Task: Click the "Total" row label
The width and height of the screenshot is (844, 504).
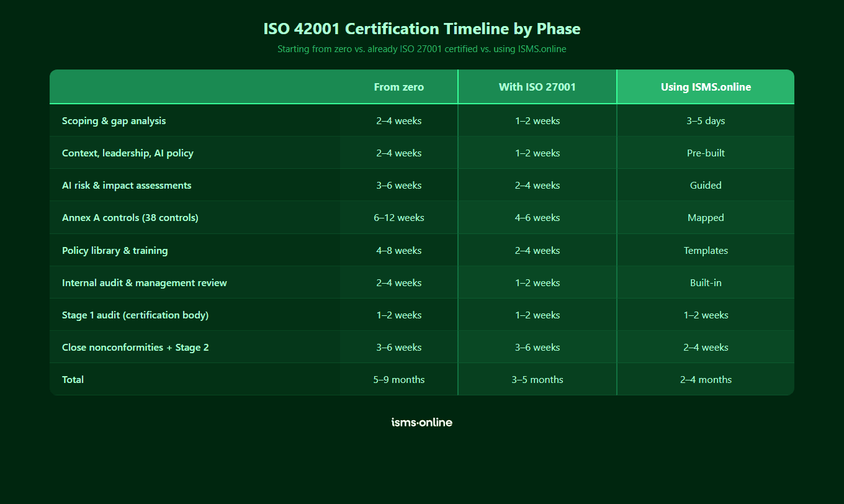Action: pos(73,379)
